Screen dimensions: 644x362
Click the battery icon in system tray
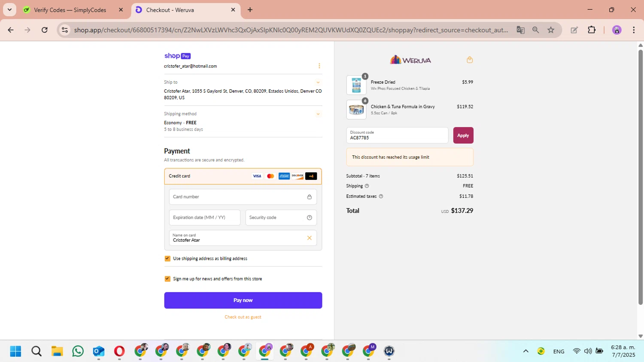599,351
